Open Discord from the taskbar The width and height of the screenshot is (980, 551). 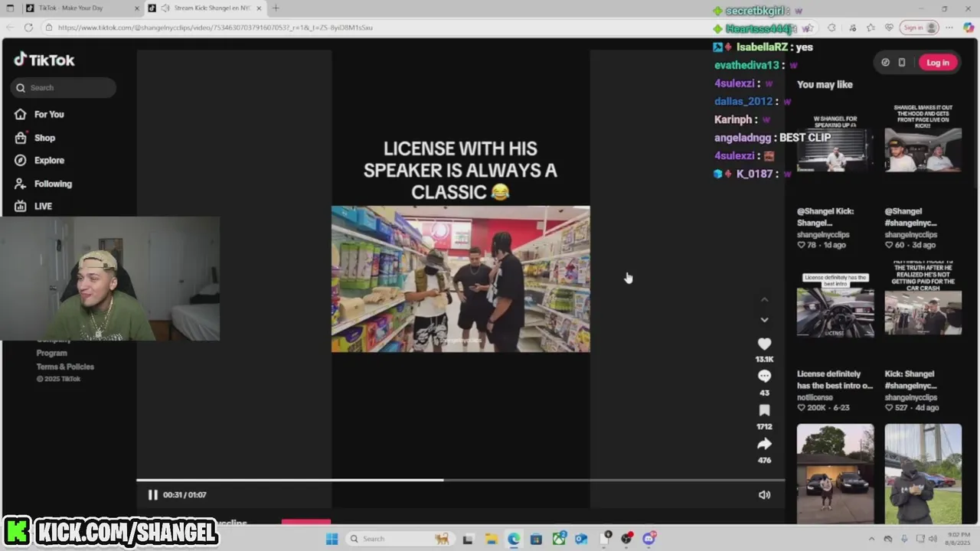click(x=649, y=539)
